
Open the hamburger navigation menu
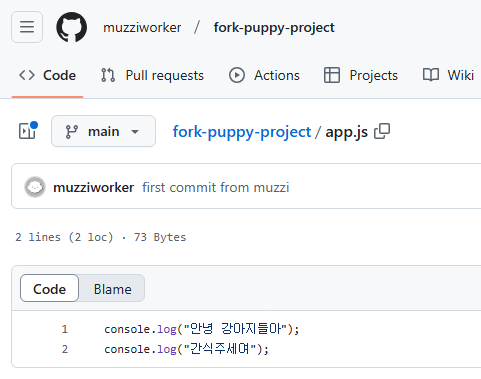tap(27, 27)
